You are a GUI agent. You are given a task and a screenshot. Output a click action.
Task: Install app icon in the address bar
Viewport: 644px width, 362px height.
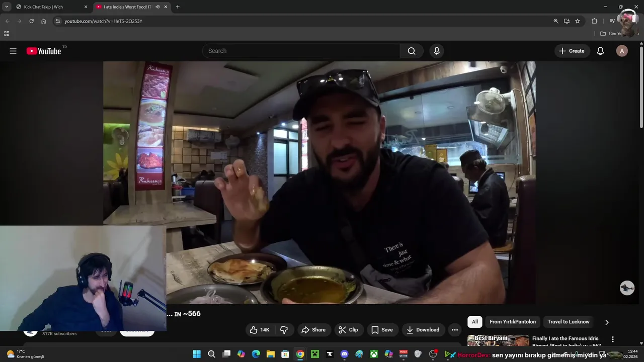click(567, 21)
